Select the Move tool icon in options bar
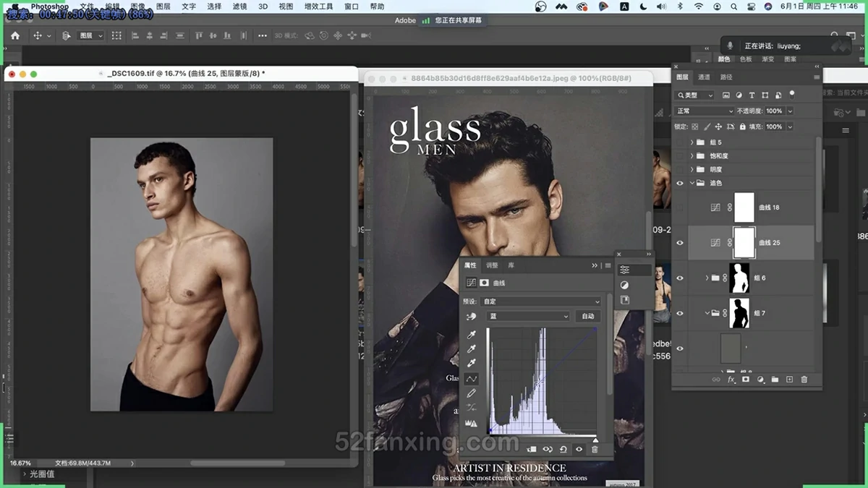868x488 pixels. 37,35
